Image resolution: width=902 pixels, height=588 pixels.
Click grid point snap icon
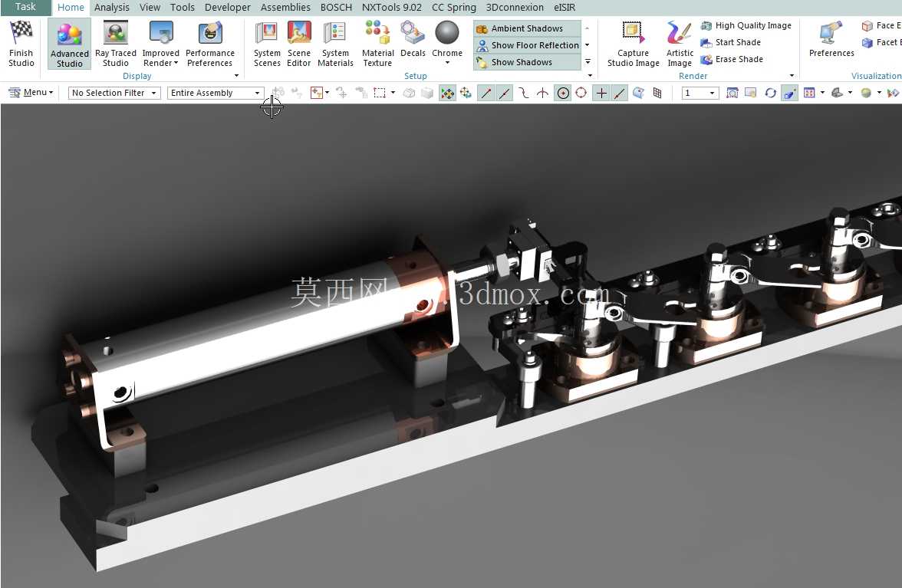coord(657,93)
